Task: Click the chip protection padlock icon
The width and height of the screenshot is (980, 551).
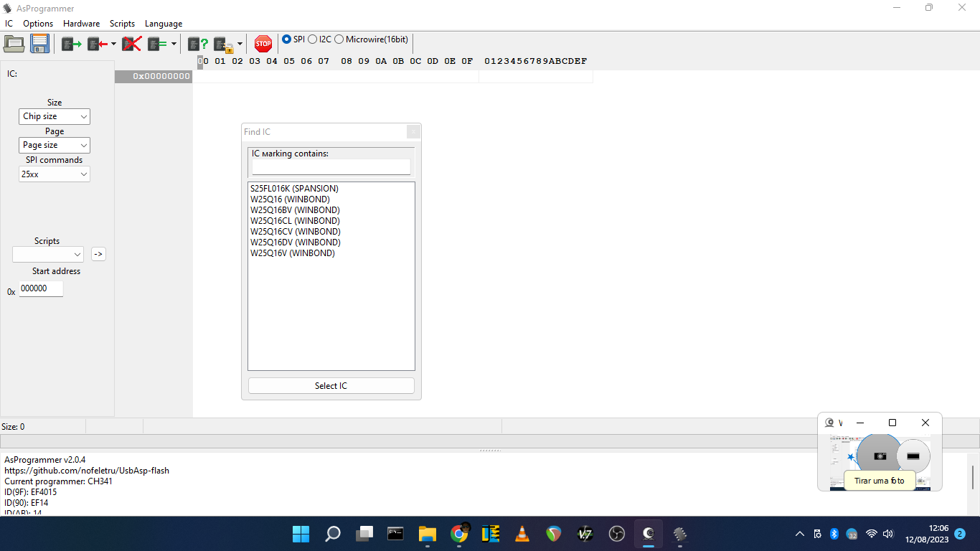Action: pos(224,44)
